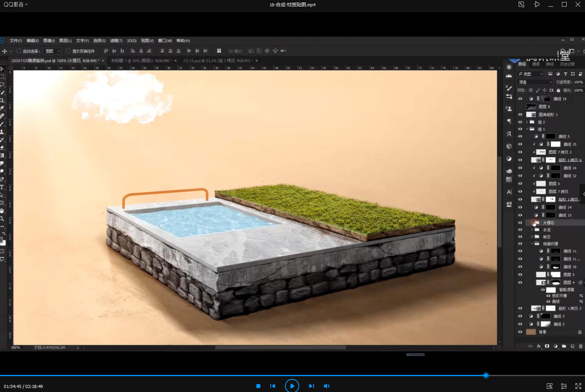Mute the player volume speaker icon
Image resolution: width=585 pixels, height=392 pixels.
tap(326, 386)
